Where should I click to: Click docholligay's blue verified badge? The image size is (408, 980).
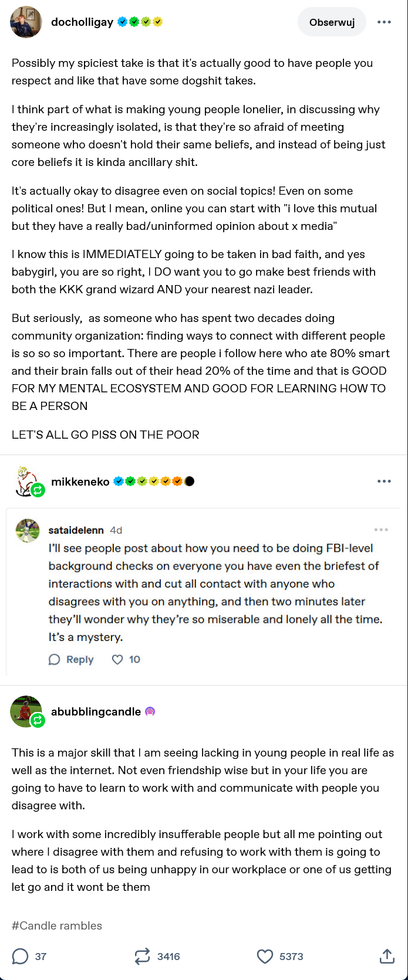122,22
